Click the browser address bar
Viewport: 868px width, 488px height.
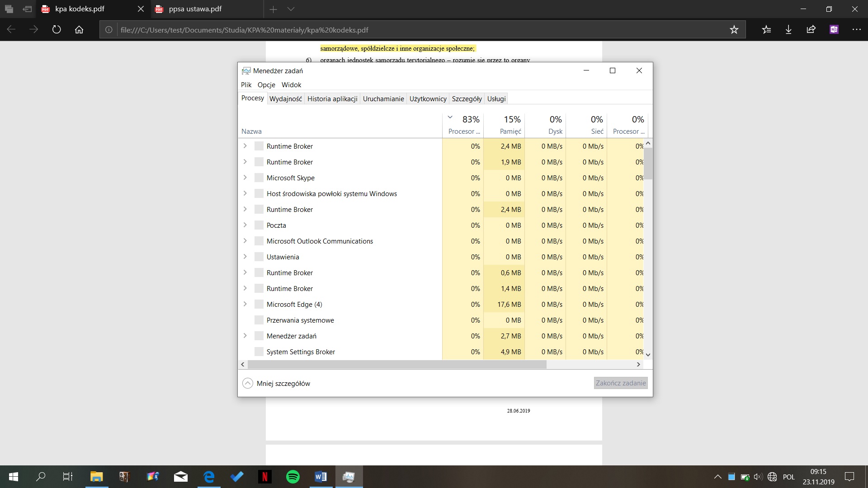point(407,30)
